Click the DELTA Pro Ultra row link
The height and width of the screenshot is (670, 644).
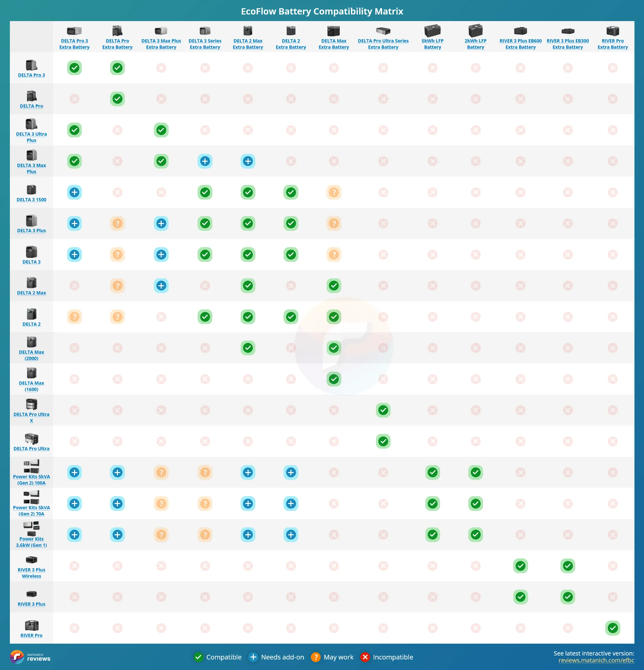[x=31, y=449]
